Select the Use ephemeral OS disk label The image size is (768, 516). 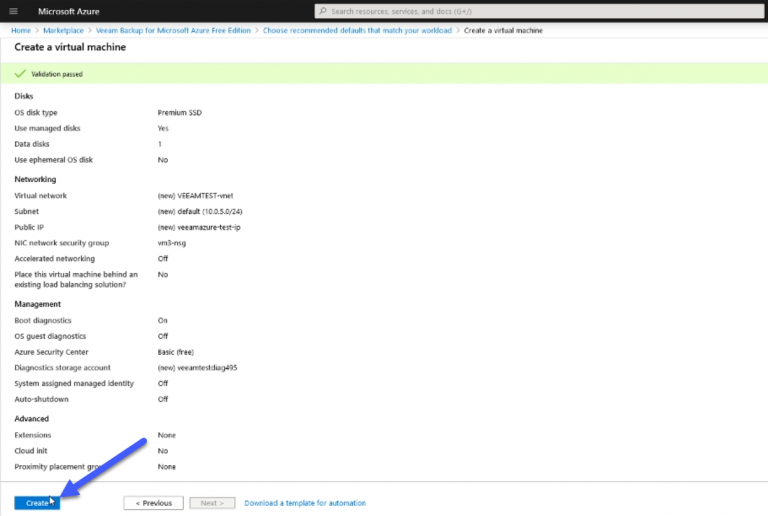(53, 160)
